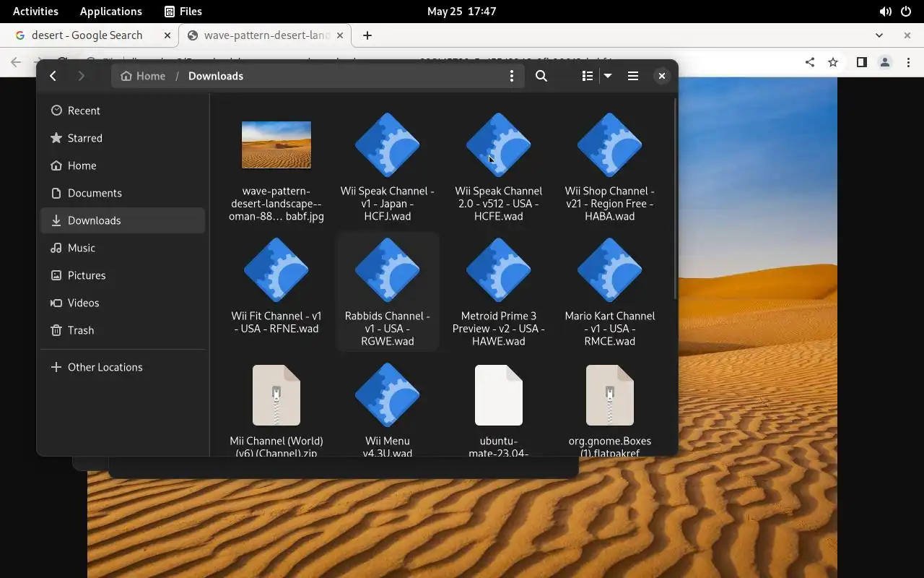Open the Files hamburger menu
Viewport: 924px width, 578px height.
tap(633, 76)
